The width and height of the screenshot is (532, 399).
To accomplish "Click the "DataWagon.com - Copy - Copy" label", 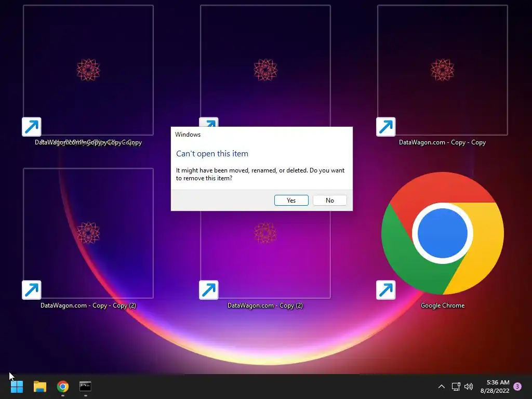I will [x=442, y=142].
